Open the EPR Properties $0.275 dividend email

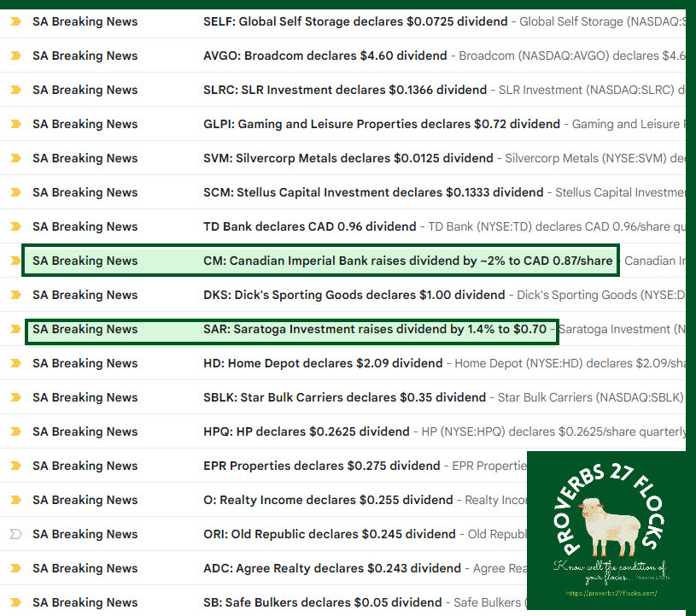point(322,466)
